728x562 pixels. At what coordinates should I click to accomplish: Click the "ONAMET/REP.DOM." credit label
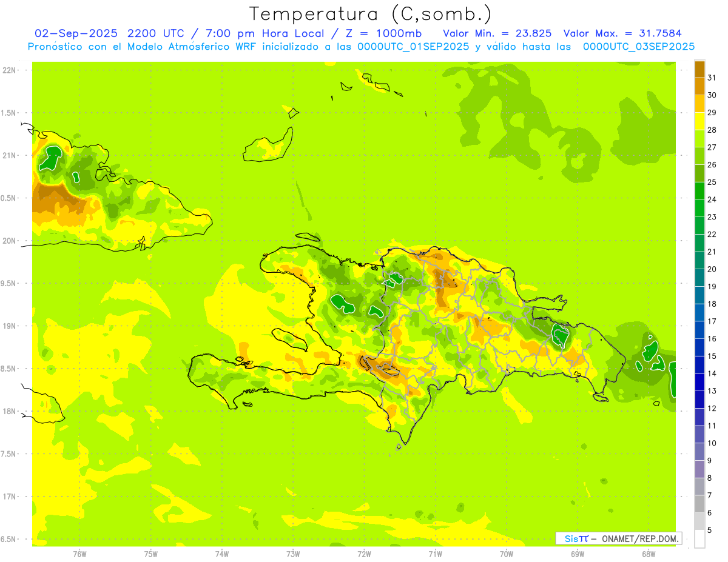pos(639,538)
